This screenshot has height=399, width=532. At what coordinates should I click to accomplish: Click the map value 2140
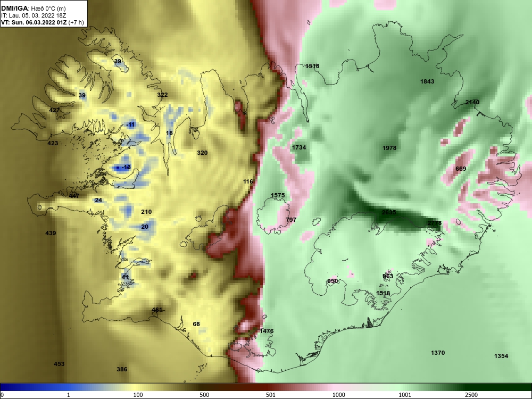(x=472, y=102)
